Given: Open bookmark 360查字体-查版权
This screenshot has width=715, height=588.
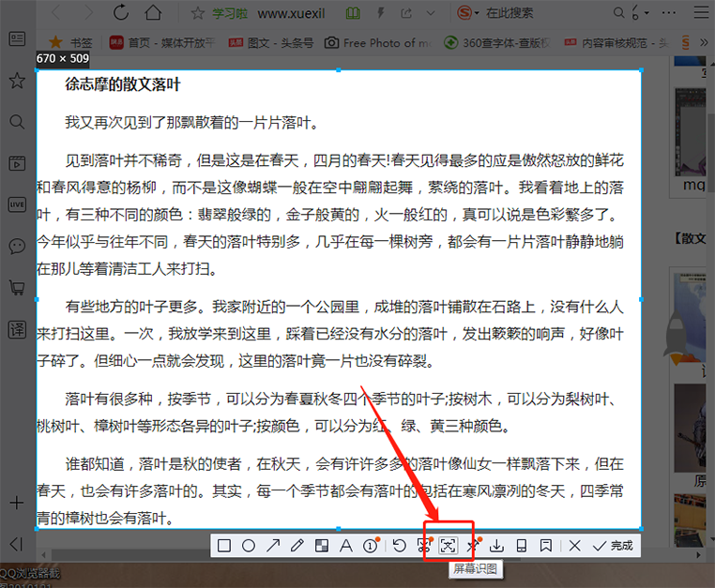Looking at the screenshot, I should click(497, 43).
